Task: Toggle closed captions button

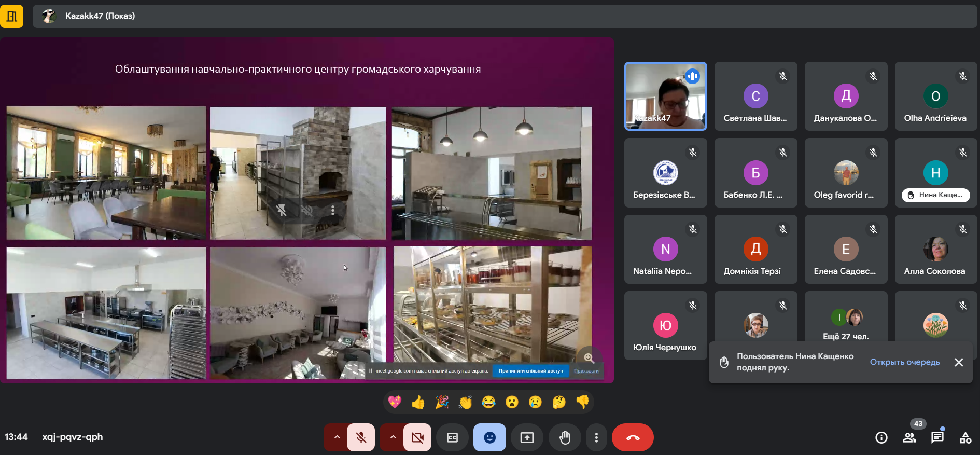Action: click(452, 437)
